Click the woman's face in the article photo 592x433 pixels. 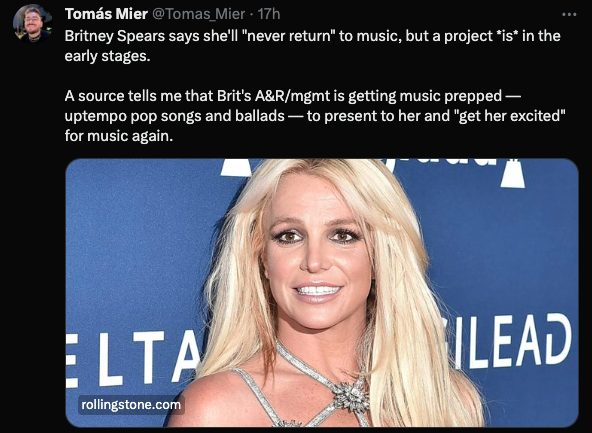(316, 249)
